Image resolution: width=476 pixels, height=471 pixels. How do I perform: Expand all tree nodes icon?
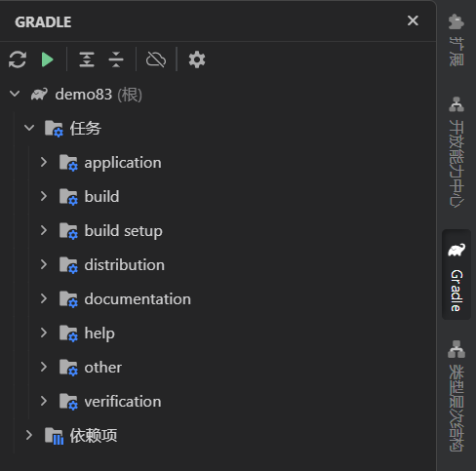point(87,59)
